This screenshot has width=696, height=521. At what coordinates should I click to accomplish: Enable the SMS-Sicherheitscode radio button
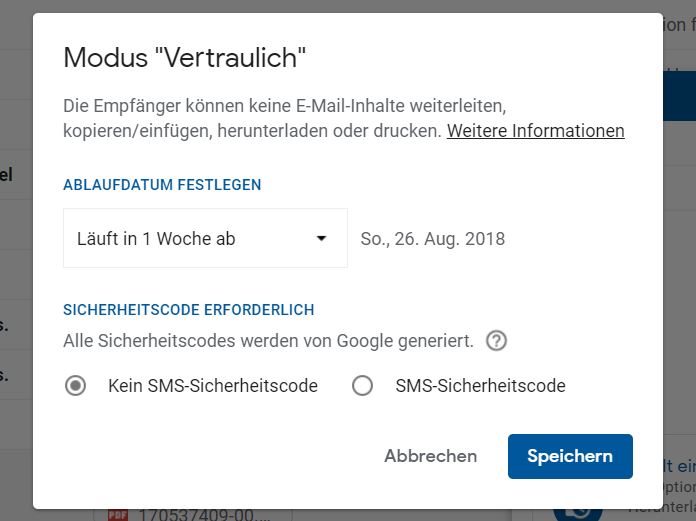point(362,386)
